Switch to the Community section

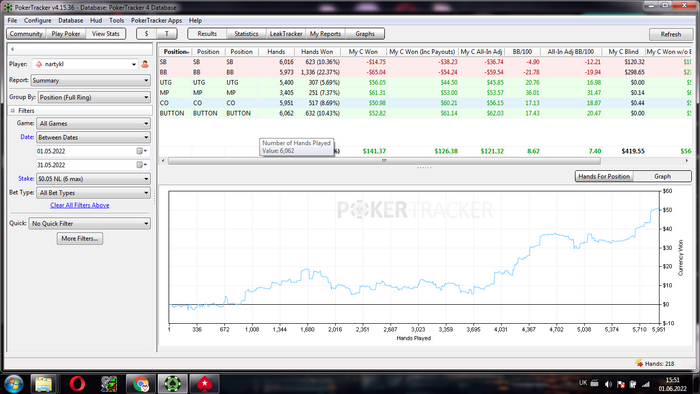pos(26,33)
